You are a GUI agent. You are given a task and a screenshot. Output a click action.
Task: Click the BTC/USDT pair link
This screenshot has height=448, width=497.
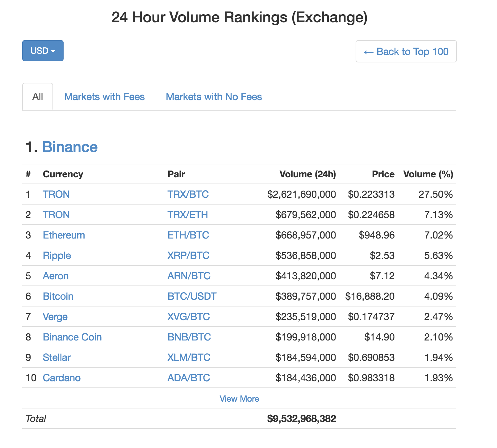click(191, 296)
